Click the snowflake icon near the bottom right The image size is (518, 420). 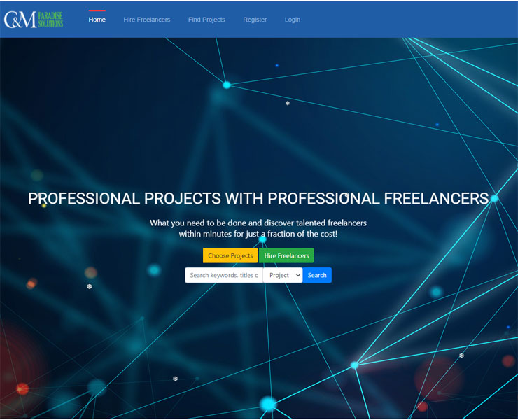click(x=461, y=356)
